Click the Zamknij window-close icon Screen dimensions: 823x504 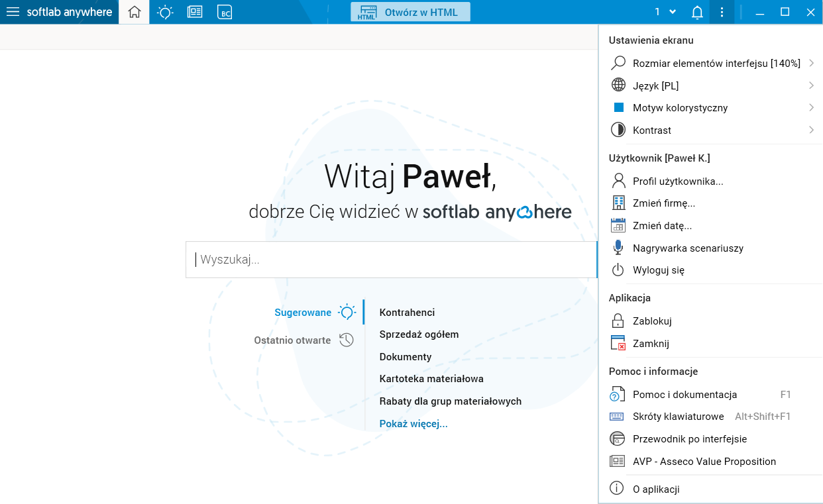pyautogui.click(x=618, y=343)
